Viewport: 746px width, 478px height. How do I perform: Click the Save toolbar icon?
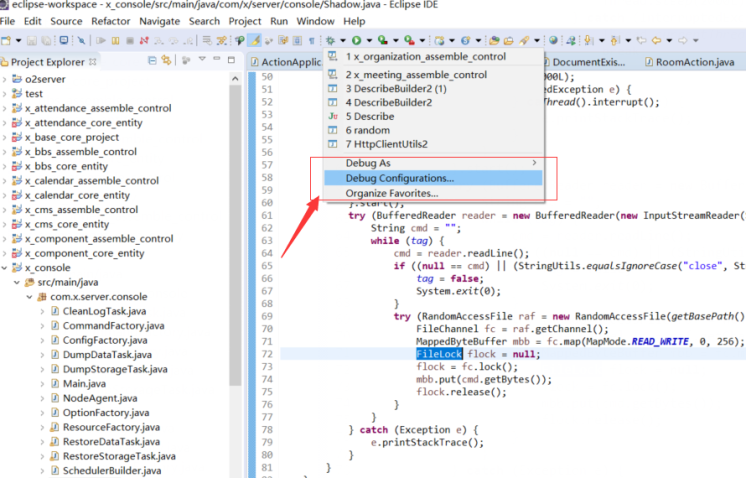(32, 41)
